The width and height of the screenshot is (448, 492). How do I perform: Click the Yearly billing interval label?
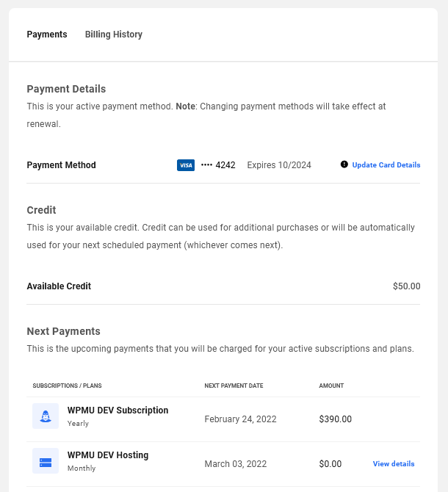click(x=78, y=424)
